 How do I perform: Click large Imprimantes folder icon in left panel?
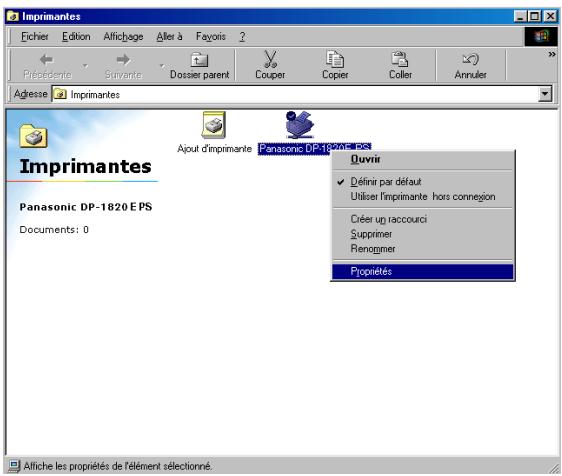coord(33,136)
